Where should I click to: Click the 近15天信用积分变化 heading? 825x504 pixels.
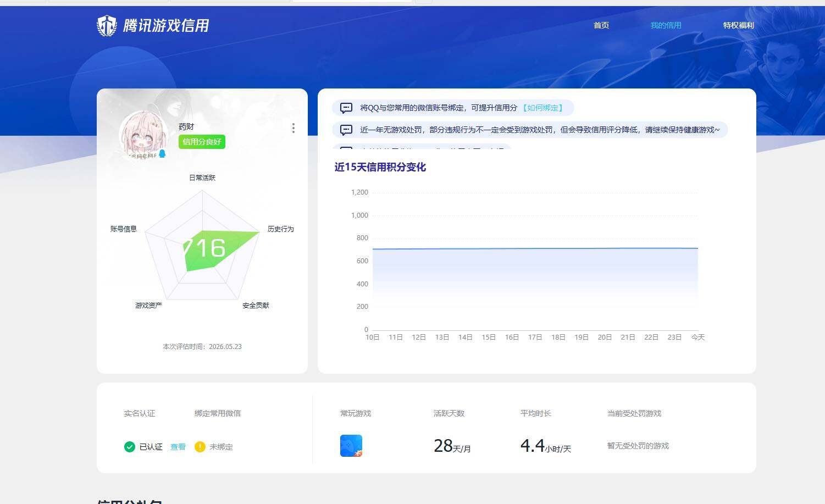[x=380, y=167]
